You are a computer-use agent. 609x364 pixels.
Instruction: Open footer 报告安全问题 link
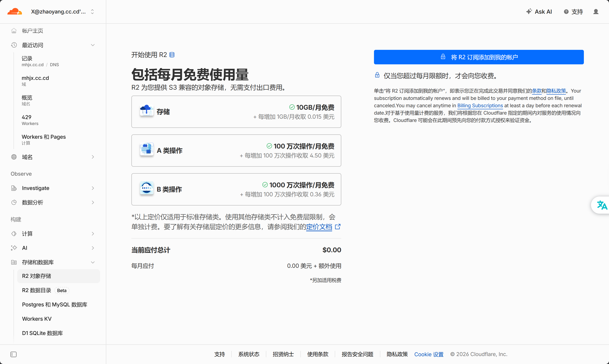[x=357, y=354]
